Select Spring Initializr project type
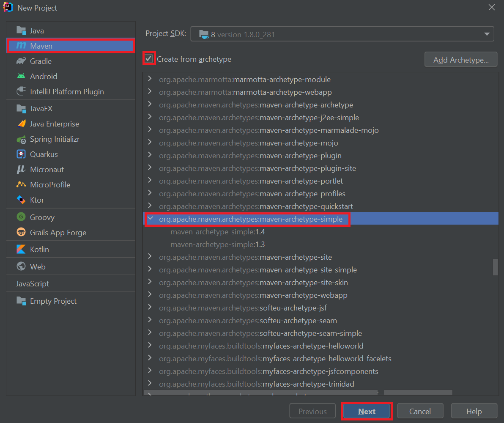This screenshot has width=504, height=423. pyautogui.click(x=71, y=139)
